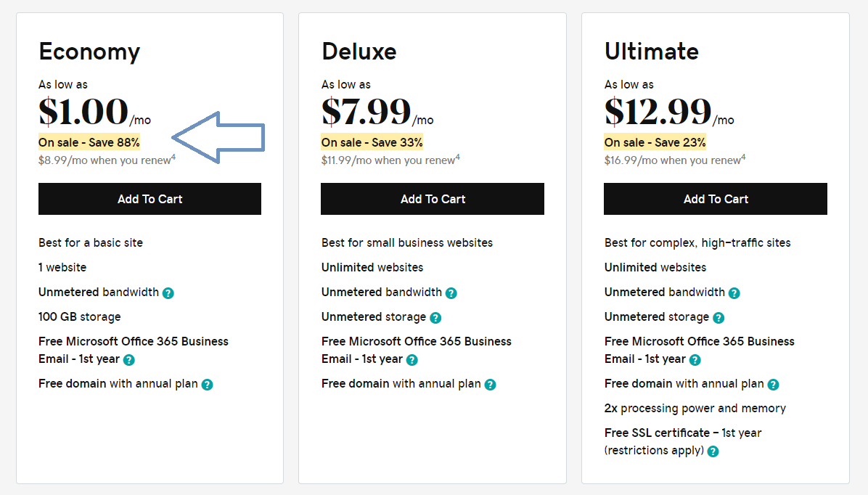Click help icon next to Economy Free domain

coord(207,384)
